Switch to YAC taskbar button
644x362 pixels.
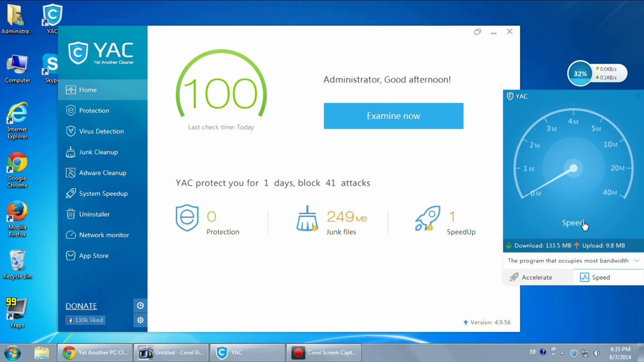point(248,352)
